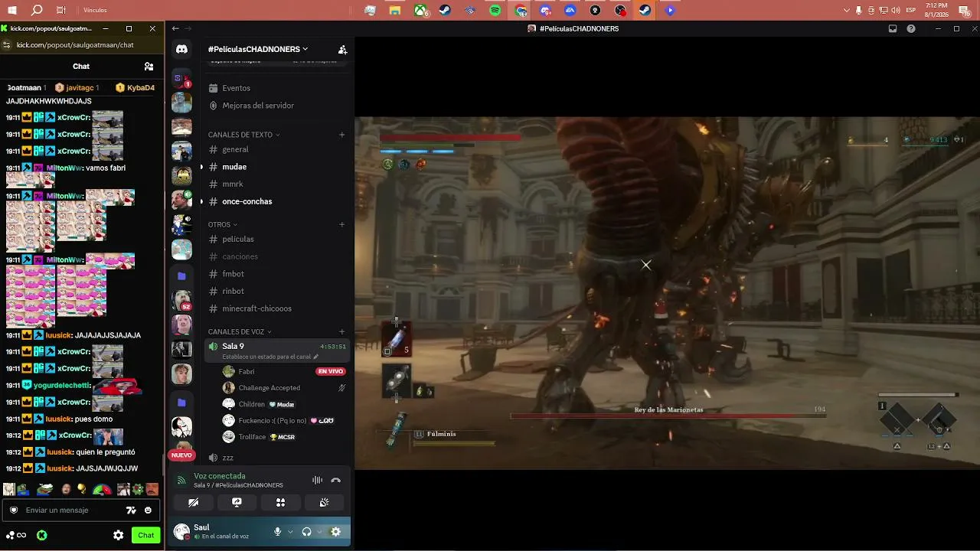Click the NUEVO unread indicator
The height and width of the screenshot is (551, 980).
(x=181, y=455)
